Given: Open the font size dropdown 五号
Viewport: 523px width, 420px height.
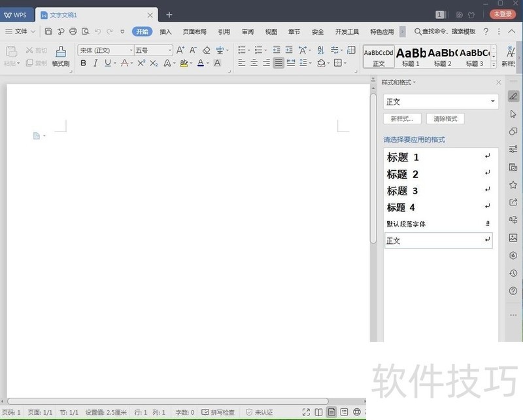Looking at the screenshot, I should pyautogui.click(x=153, y=50).
